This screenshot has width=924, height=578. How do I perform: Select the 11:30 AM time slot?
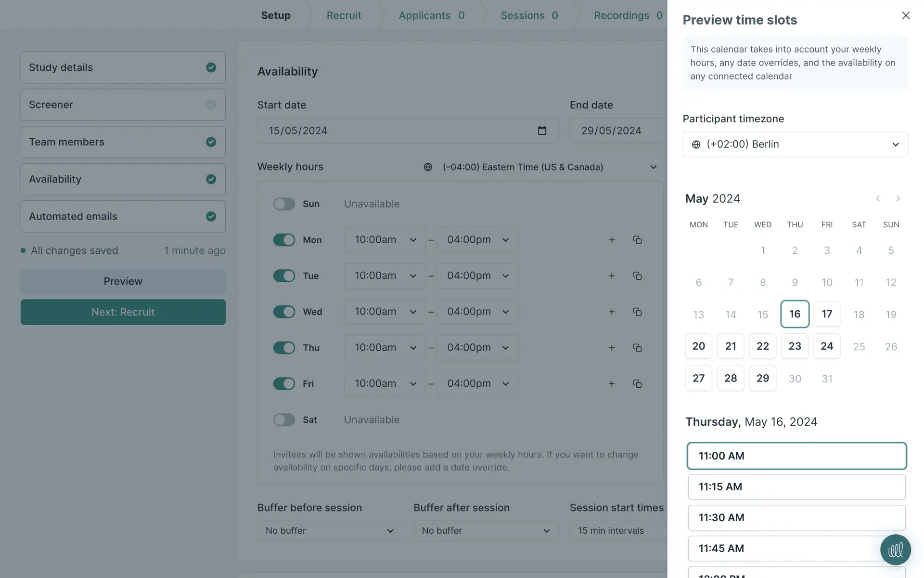(796, 517)
